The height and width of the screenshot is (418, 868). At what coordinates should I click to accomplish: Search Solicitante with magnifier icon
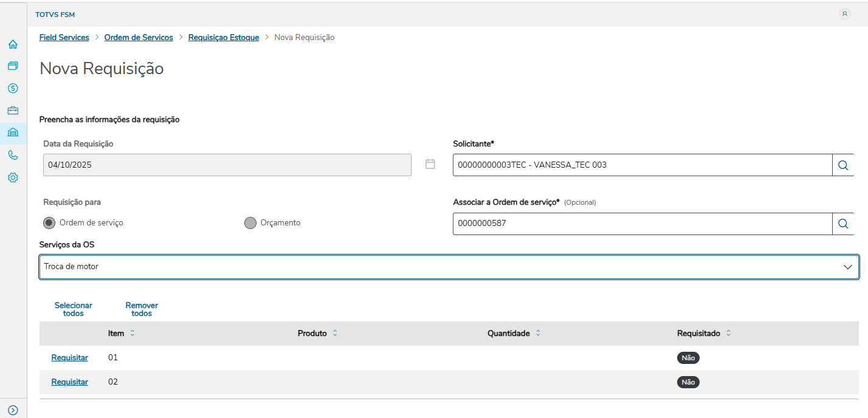(842, 165)
